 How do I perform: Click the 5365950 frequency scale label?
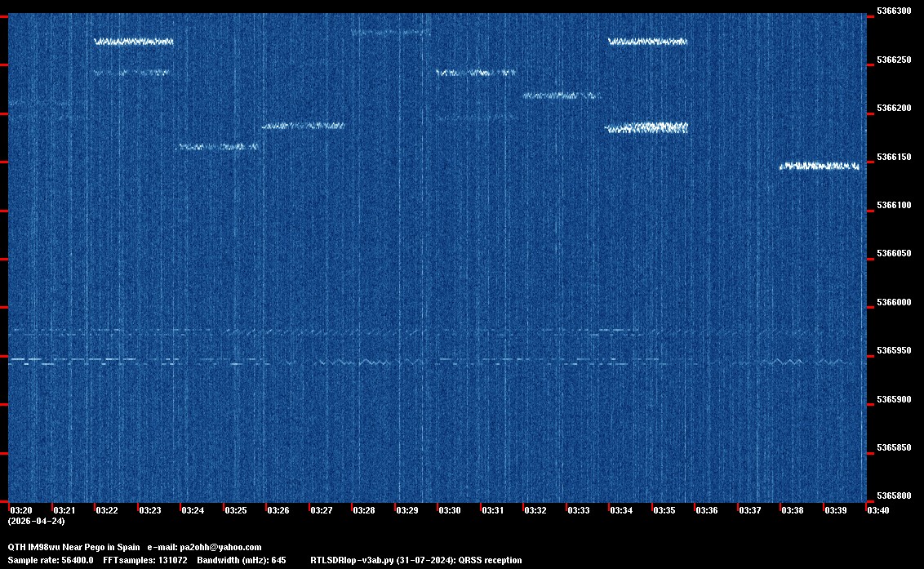pyautogui.click(x=893, y=351)
